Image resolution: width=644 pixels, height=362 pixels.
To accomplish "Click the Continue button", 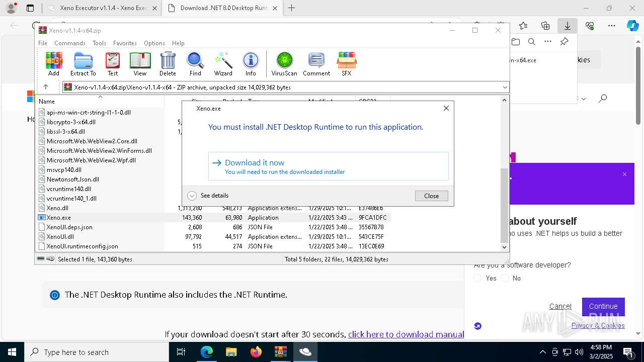I will pos(603,306).
